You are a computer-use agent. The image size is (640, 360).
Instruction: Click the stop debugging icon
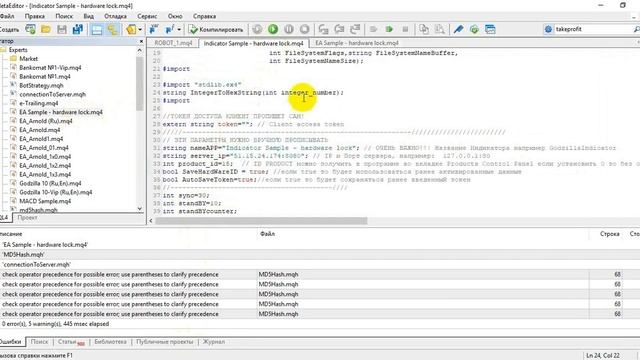tap(304, 29)
